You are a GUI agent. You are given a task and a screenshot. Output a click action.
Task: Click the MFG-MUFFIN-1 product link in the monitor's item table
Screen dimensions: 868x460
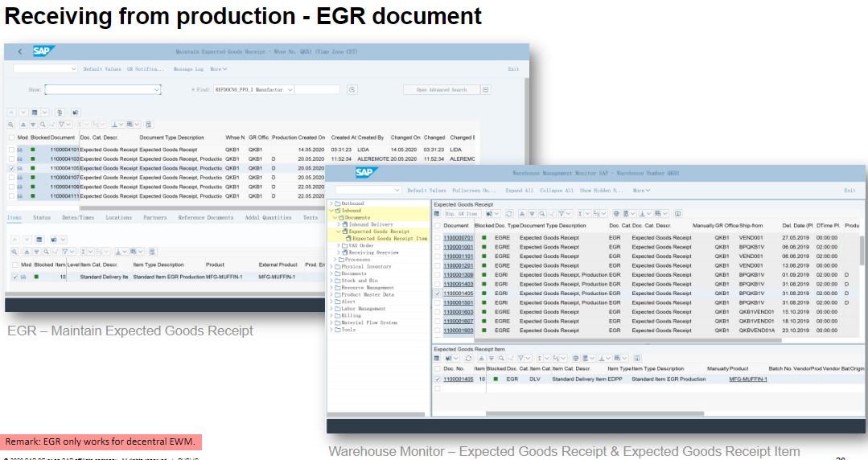[748, 380]
